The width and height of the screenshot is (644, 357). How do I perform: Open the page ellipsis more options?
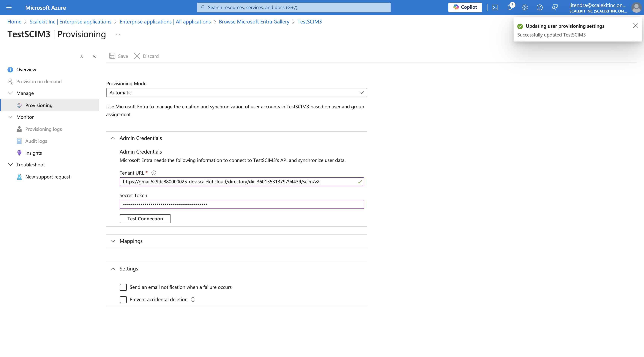tap(118, 34)
